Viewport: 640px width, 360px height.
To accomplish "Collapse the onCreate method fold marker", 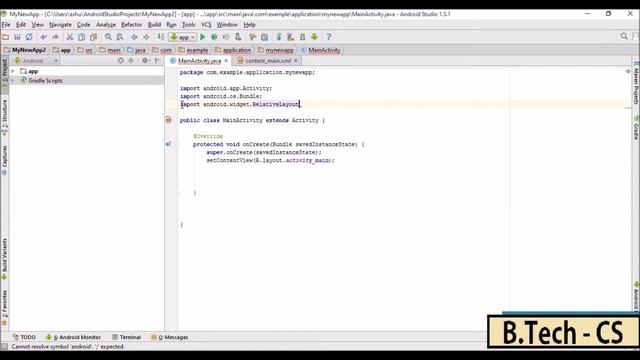I will (178, 144).
